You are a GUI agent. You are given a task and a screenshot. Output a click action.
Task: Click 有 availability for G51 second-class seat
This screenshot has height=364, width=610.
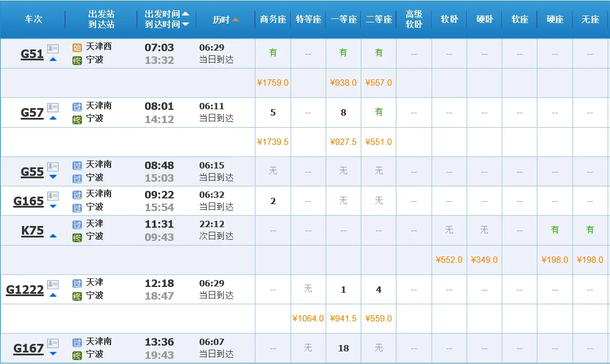pyautogui.click(x=379, y=53)
